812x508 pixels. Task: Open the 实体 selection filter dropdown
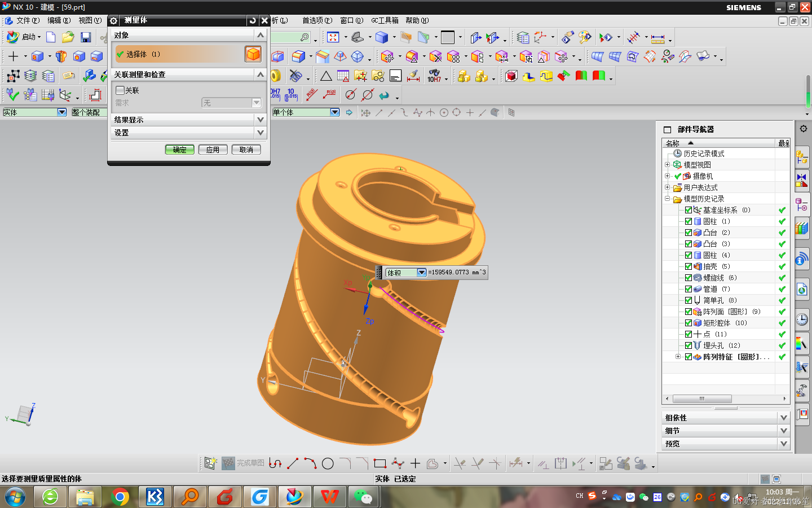pyautogui.click(x=62, y=112)
